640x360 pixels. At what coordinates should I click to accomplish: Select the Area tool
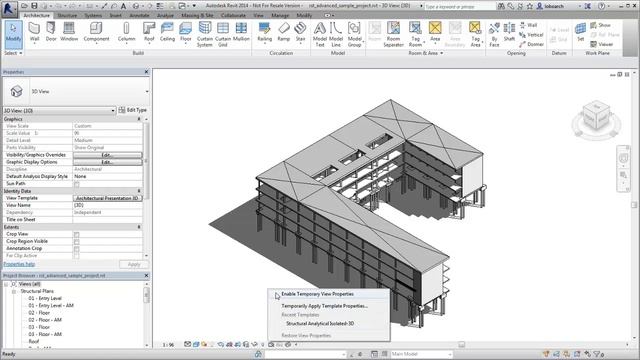click(x=435, y=32)
